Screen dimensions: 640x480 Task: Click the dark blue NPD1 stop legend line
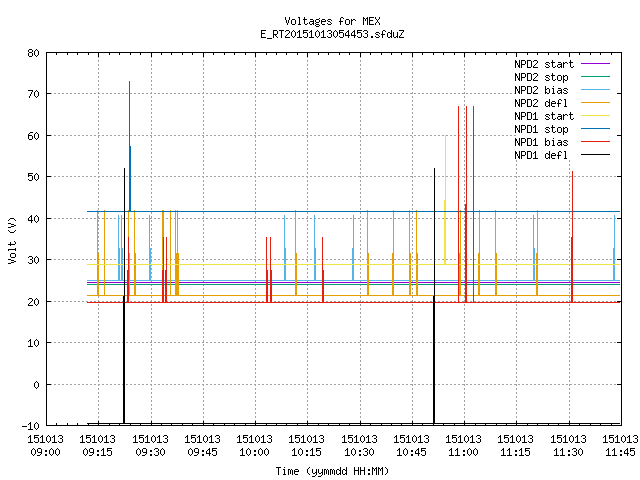pyautogui.click(x=596, y=129)
